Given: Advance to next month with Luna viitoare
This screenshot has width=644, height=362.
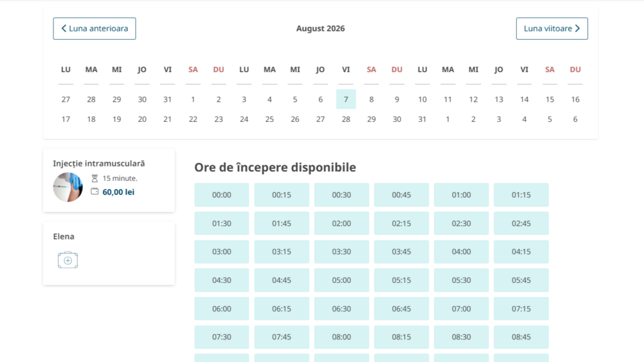Looking at the screenshot, I should (552, 29).
